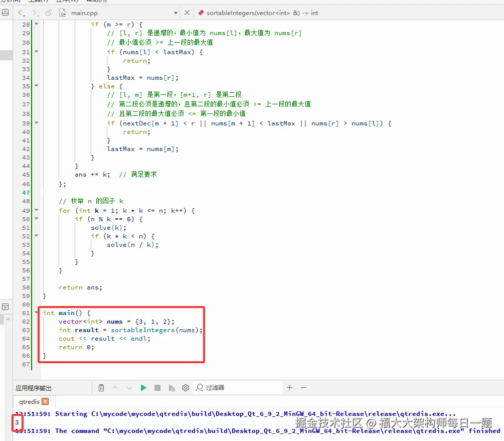This screenshot has height=441, width=504.
Task: Click the up chevron in left sidebar
Action: coord(8,320)
